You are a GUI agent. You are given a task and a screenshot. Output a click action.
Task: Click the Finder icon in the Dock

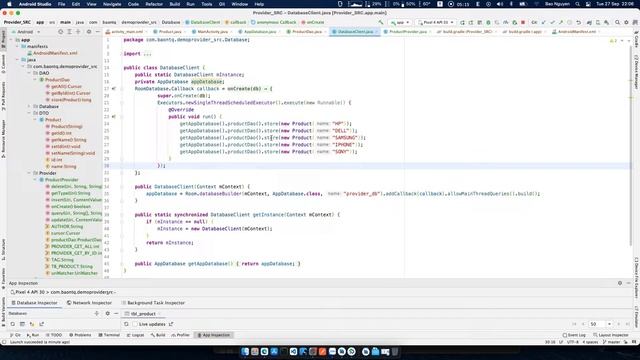click(x=245, y=351)
